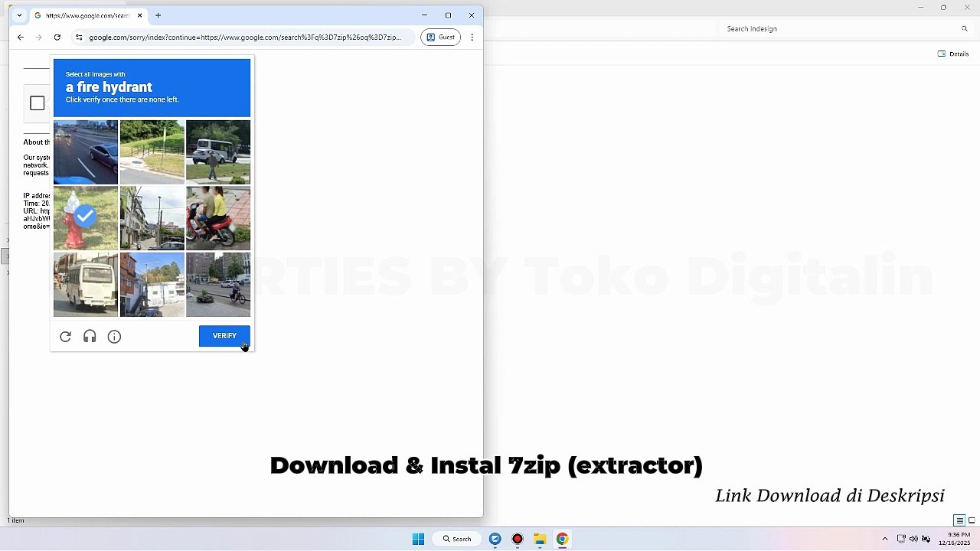Open File Explorer from the taskbar
This screenshot has width=980, height=551.
coord(540,539)
